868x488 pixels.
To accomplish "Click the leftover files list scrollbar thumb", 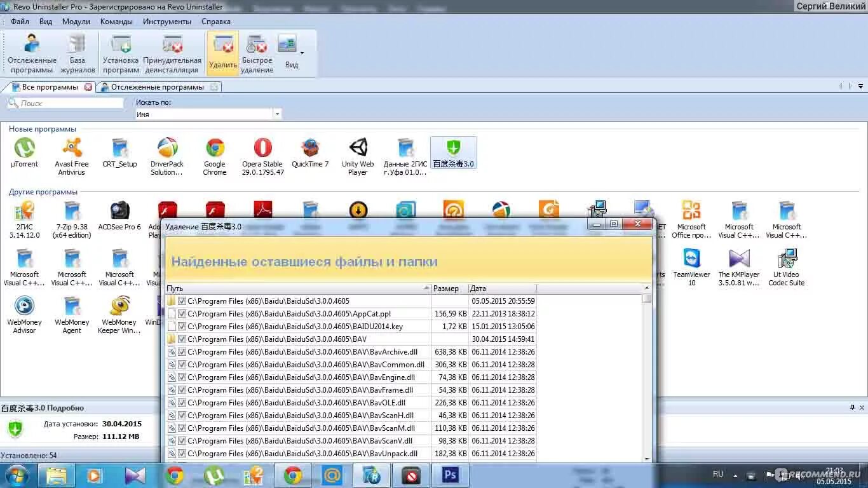I will tap(647, 298).
